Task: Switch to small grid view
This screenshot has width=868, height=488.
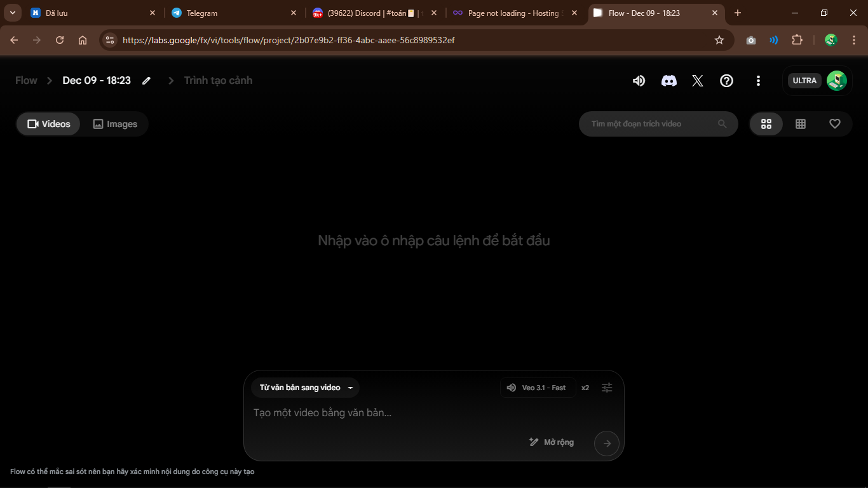Action: [x=801, y=124]
